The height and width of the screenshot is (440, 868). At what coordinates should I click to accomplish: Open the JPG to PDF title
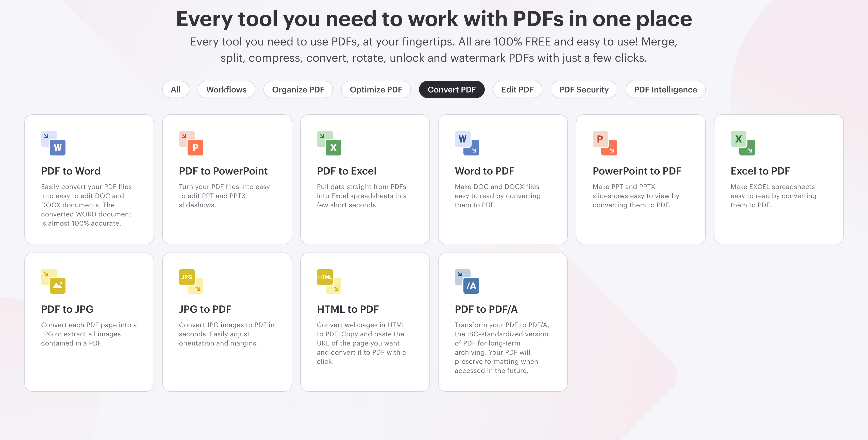point(205,309)
